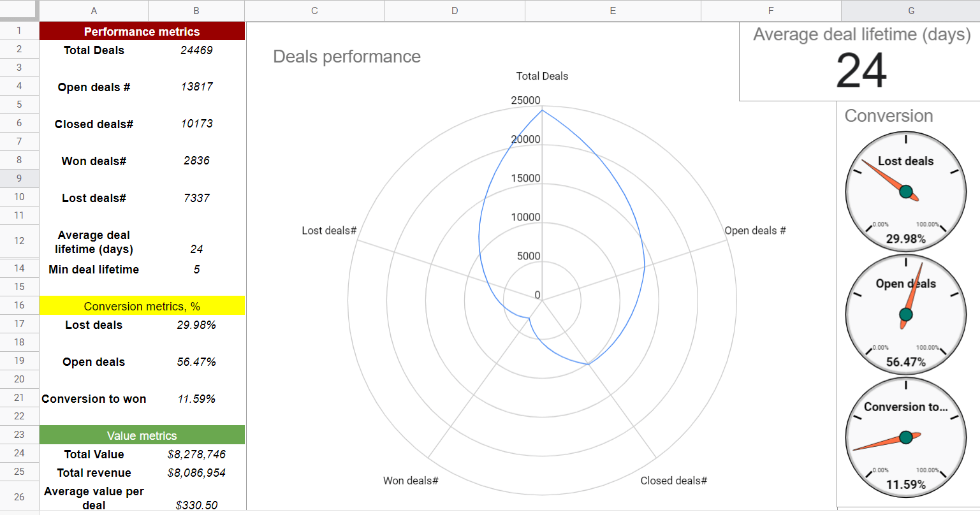Select the 'Min deal lifetime' value cell

pos(196,269)
